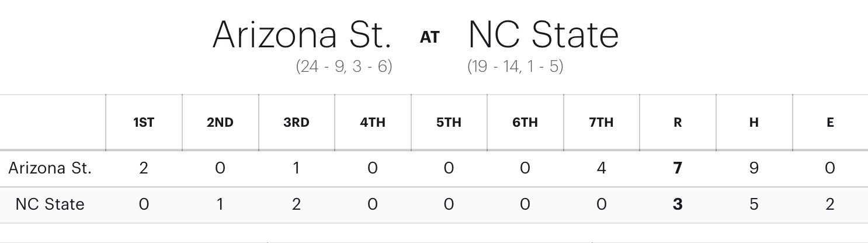
Task: Click Arizona St. row label in table
Action: click(50, 168)
